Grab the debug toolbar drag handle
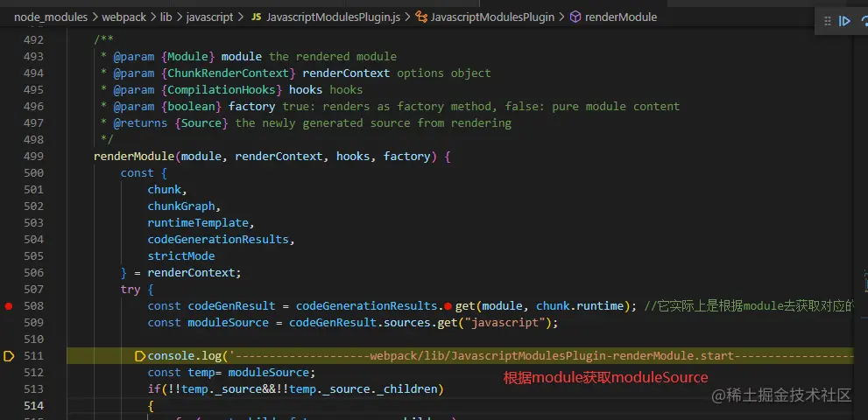 pyautogui.click(x=828, y=21)
